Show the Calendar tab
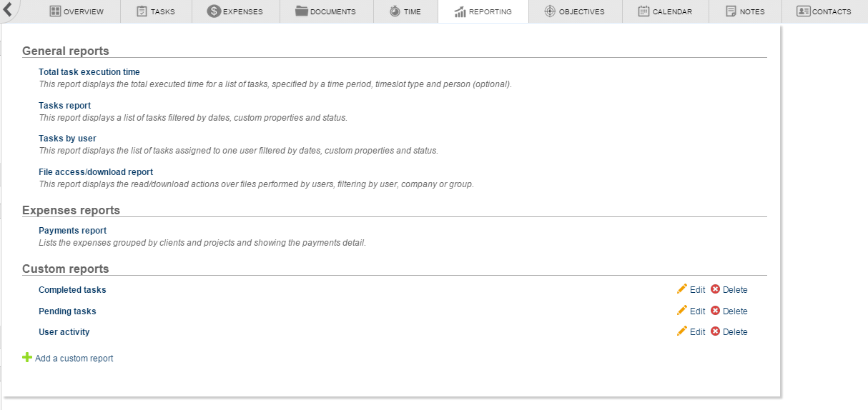This screenshot has width=868, height=410. click(x=665, y=11)
